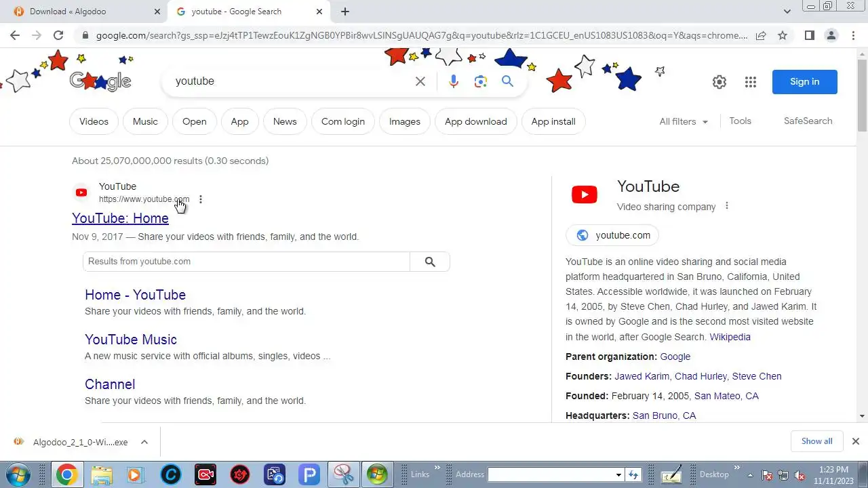This screenshot has height=488, width=868.
Task: Show all downloads
Action: (x=816, y=441)
